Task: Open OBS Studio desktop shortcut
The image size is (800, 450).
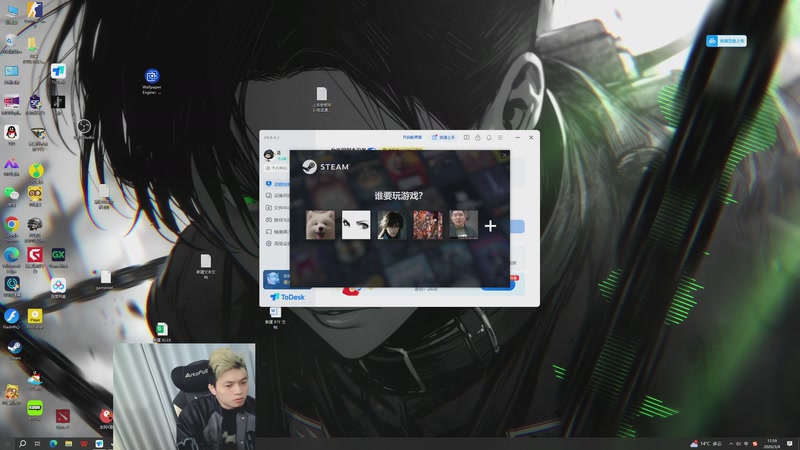Action: [x=84, y=126]
